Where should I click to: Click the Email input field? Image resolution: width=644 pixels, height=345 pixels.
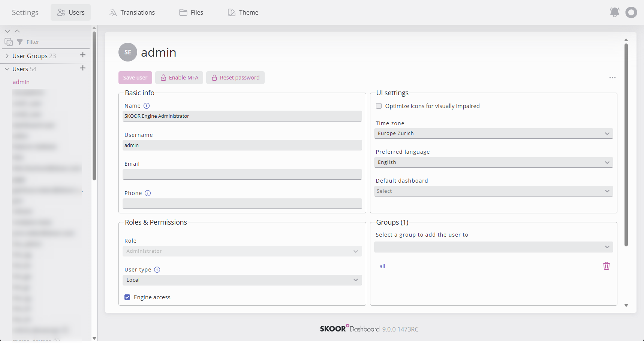[x=242, y=174]
